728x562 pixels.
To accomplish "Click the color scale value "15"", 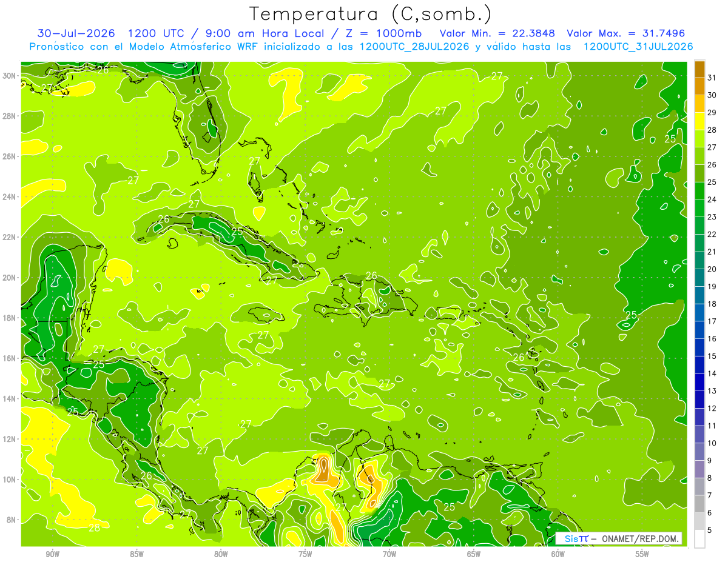I will (712, 356).
